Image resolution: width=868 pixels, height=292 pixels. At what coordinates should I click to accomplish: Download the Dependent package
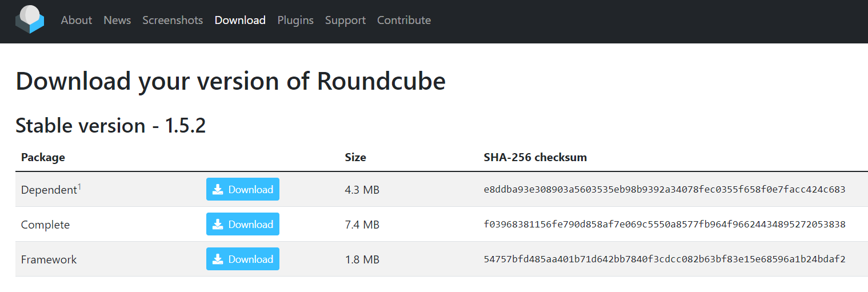click(243, 189)
